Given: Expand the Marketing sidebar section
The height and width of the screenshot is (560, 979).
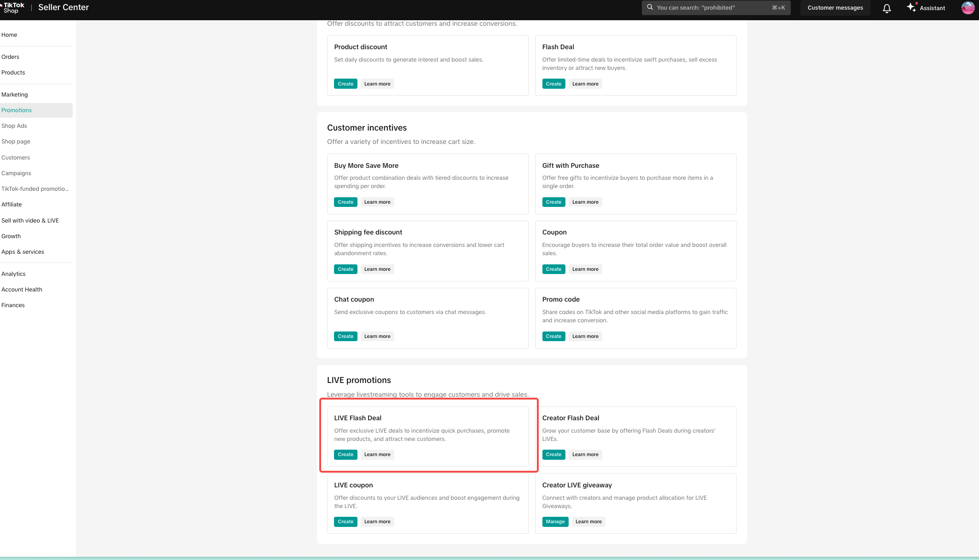Looking at the screenshot, I should 15,95.
